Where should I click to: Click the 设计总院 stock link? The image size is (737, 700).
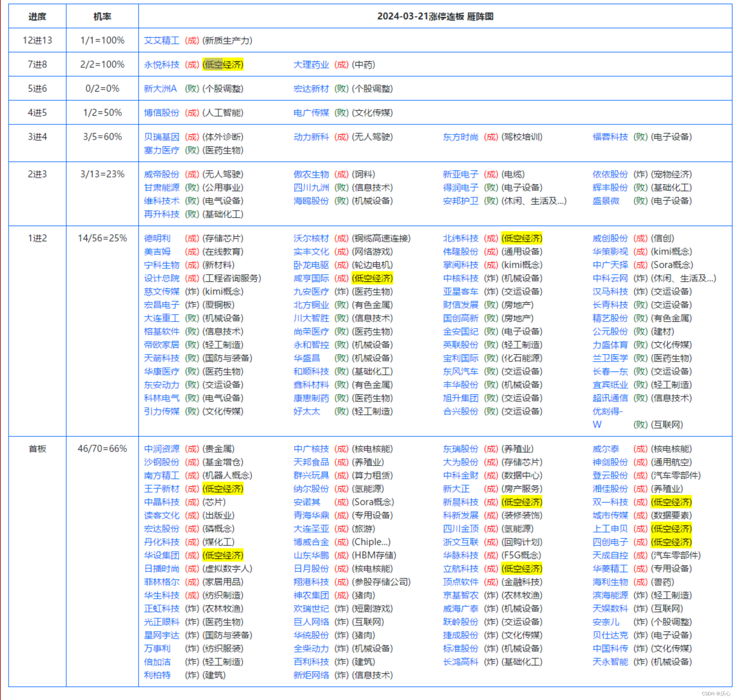click(x=162, y=279)
